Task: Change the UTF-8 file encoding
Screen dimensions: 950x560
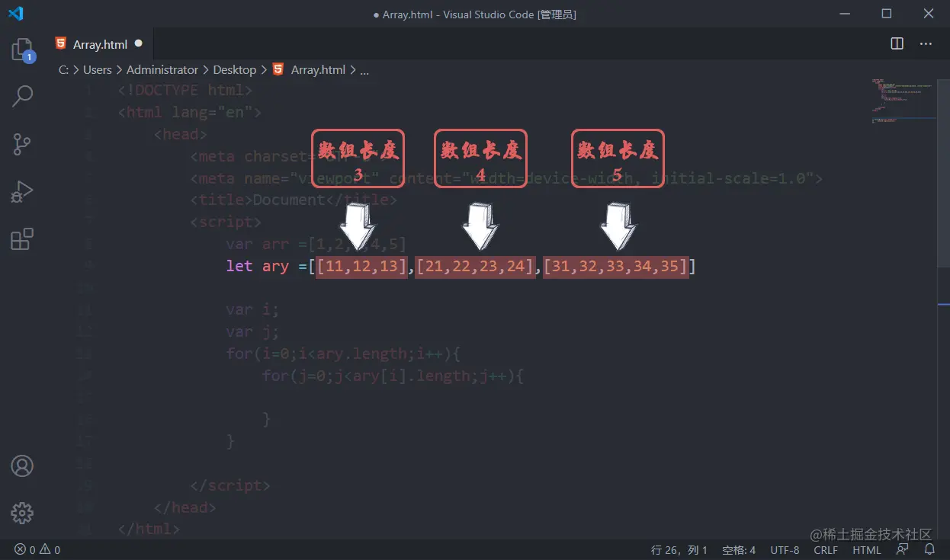Action: point(785,550)
